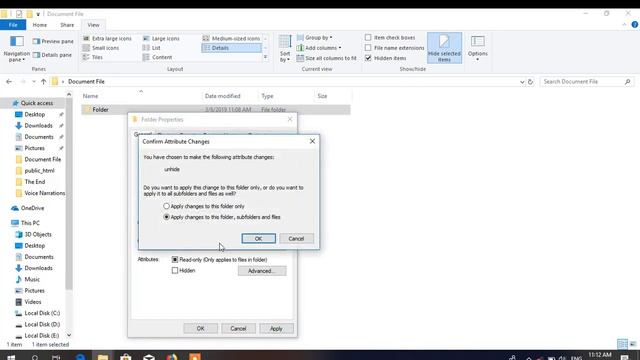Open Voice Narrations folder in sidebar
Viewport: 640px width, 360px height.
(44, 193)
